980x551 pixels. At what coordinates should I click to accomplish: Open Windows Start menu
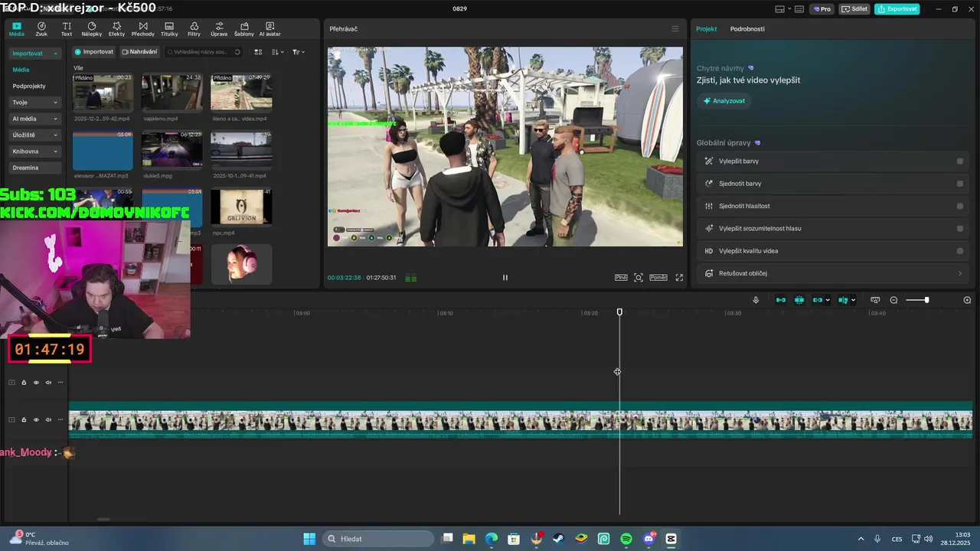[309, 539]
